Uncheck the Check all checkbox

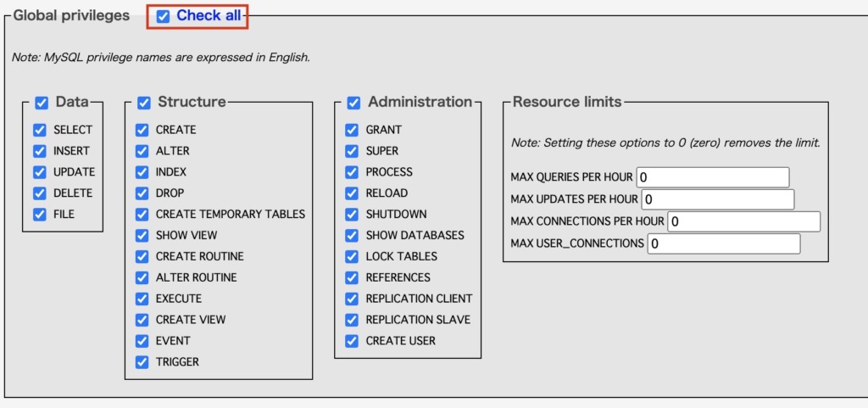pyautogui.click(x=163, y=17)
